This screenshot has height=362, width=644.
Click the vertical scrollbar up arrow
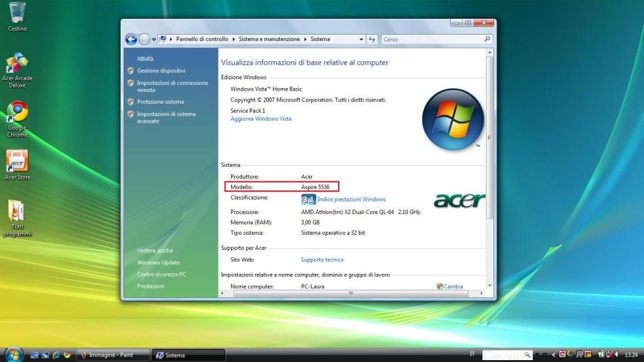pos(490,53)
